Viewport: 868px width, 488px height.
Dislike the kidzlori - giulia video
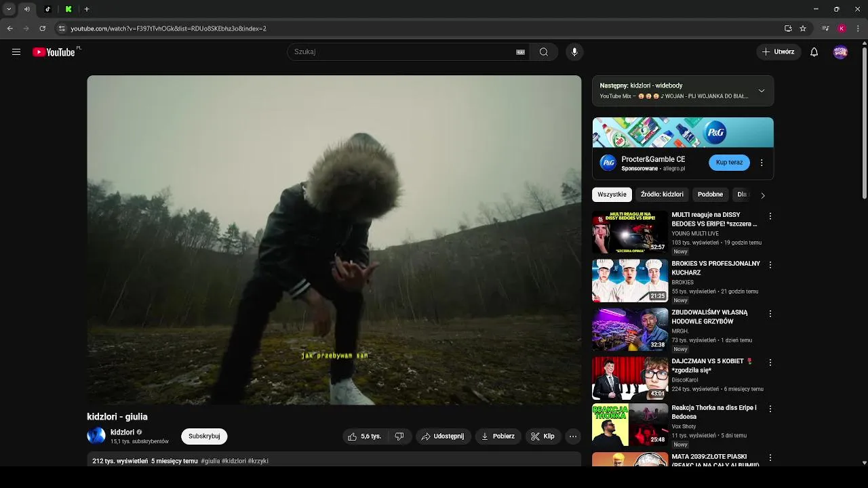pos(399,436)
